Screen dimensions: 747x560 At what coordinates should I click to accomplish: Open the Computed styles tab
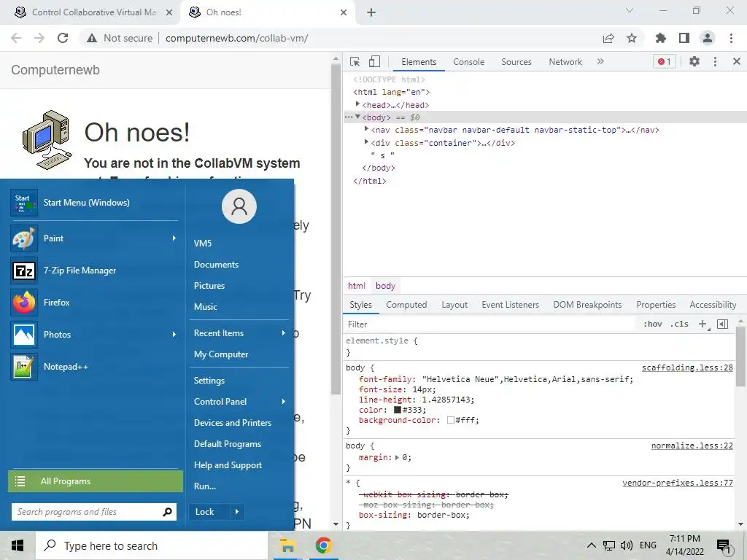click(x=406, y=305)
